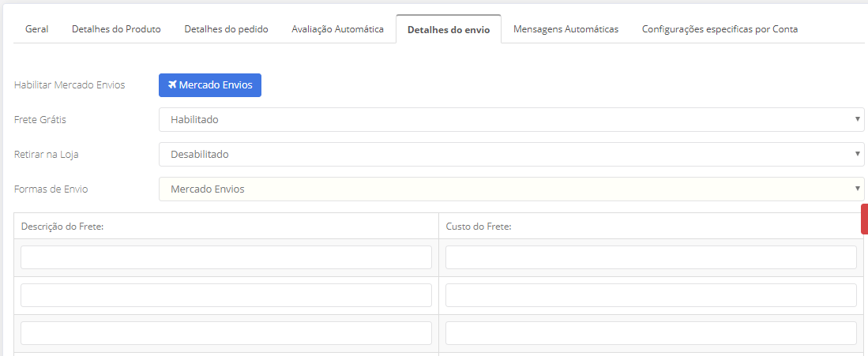Focus the second Custo do Frete input

[651, 295]
